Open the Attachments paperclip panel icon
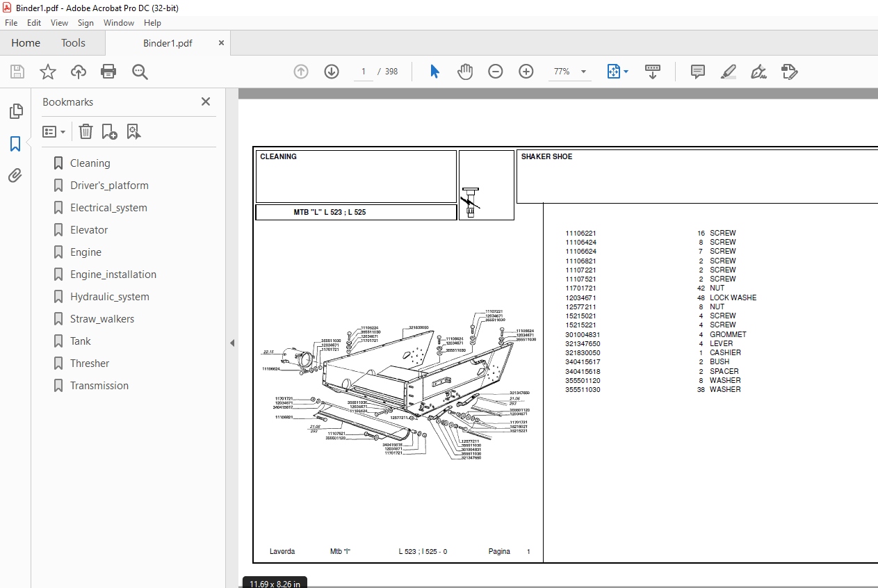Viewport: 878px width, 588px height. click(x=15, y=175)
